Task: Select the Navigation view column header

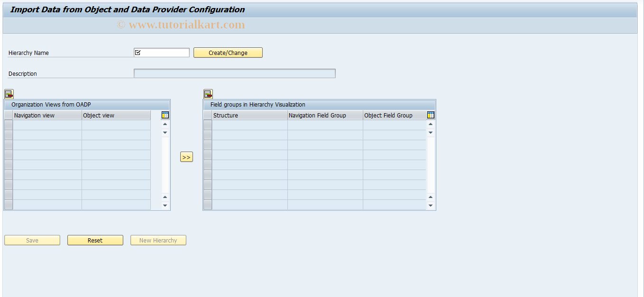Action: click(47, 115)
